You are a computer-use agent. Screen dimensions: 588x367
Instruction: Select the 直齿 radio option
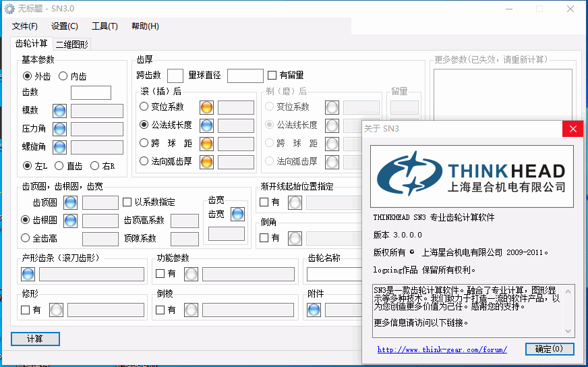click(x=59, y=166)
